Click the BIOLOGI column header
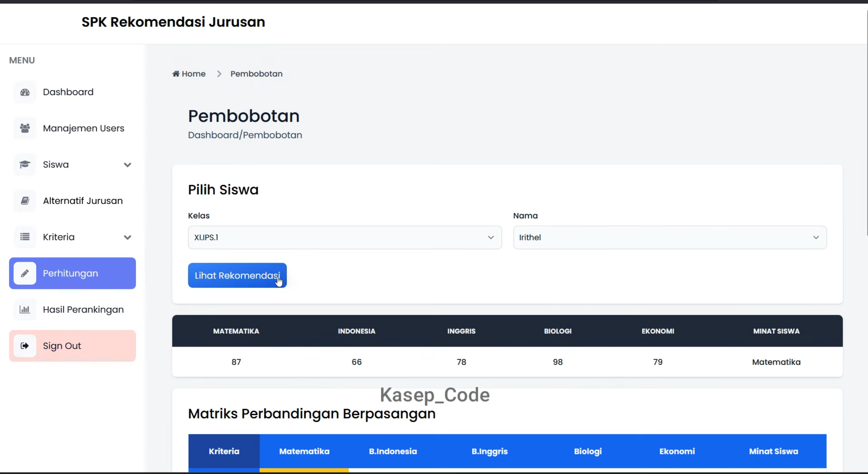 click(x=558, y=331)
